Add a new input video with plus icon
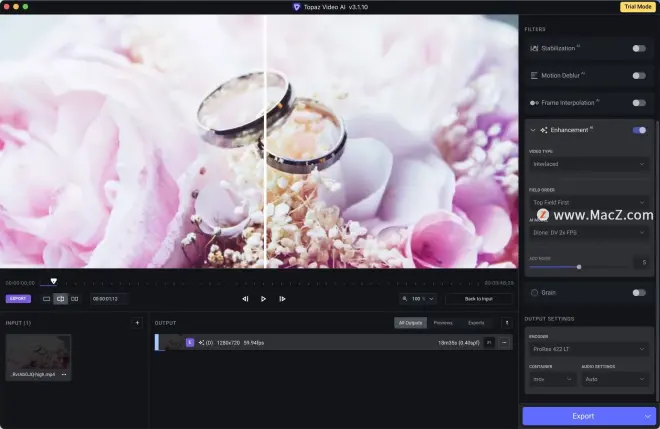Image resolution: width=660 pixels, height=429 pixels. coord(137,323)
